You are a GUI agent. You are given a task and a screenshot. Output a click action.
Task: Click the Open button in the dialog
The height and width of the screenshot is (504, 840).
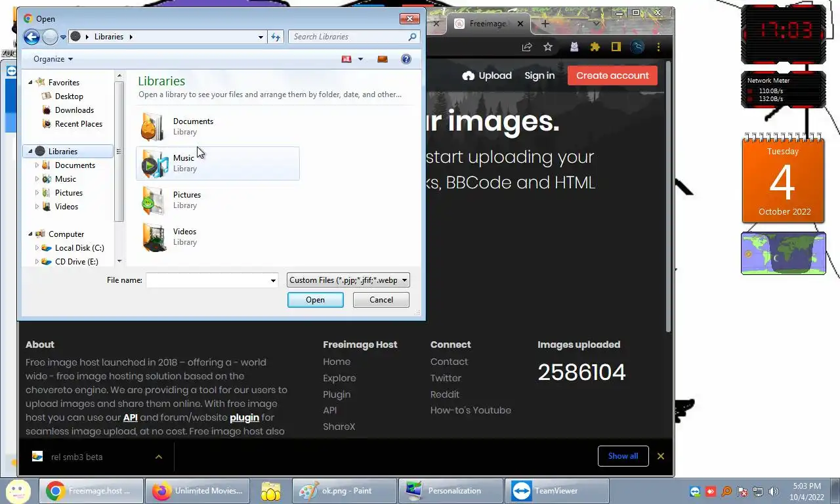click(x=315, y=300)
